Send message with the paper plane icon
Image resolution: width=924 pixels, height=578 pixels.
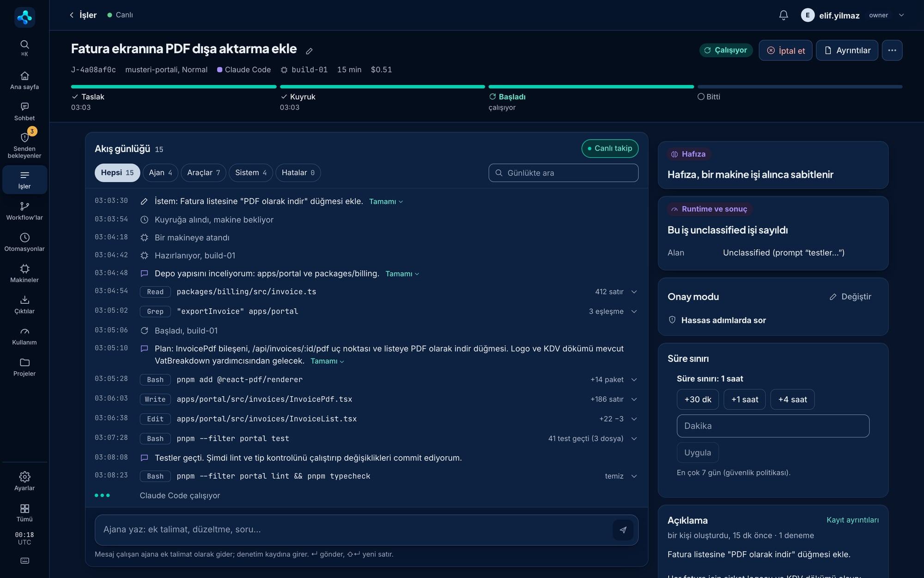[623, 530]
